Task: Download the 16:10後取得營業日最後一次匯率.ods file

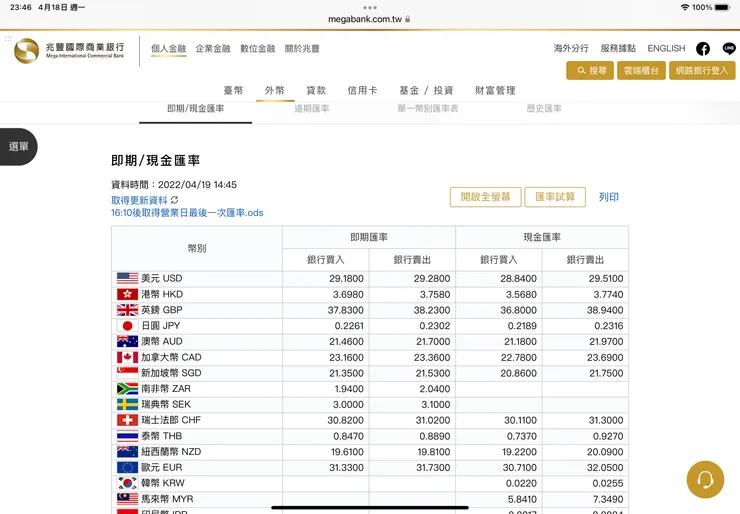Action: 187,213
